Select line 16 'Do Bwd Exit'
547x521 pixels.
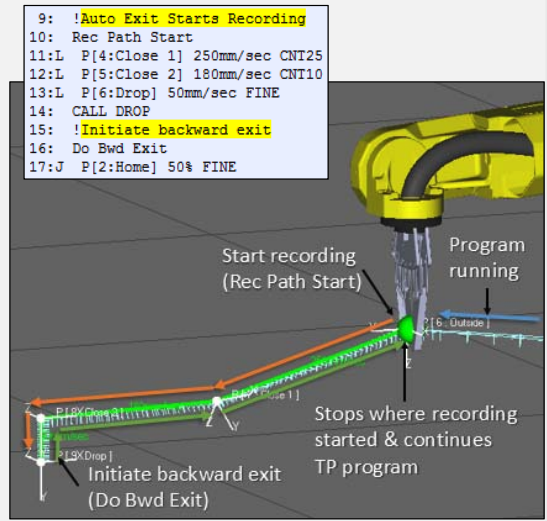coord(98,149)
